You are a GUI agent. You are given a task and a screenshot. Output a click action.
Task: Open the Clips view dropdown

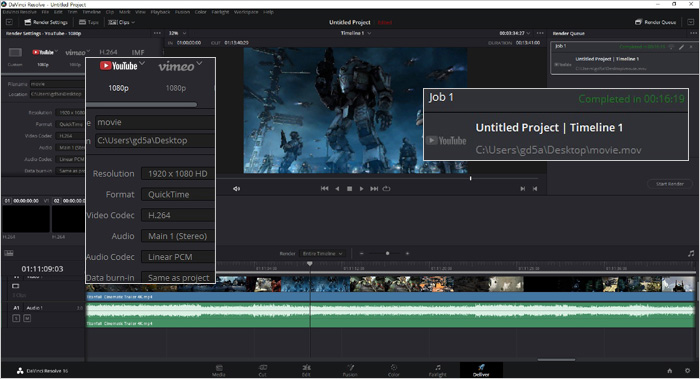[x=121, y=22]
